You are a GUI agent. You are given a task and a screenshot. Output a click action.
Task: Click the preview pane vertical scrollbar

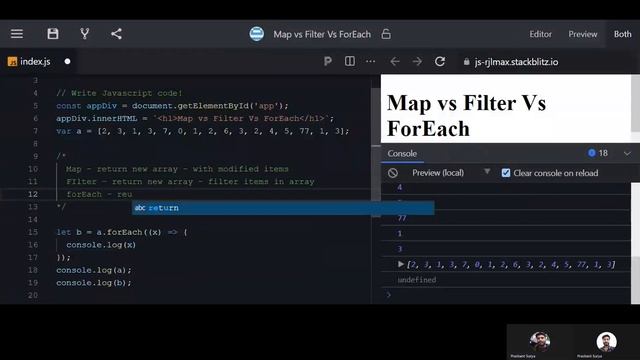pyautogui.click(x=635, y=103)
